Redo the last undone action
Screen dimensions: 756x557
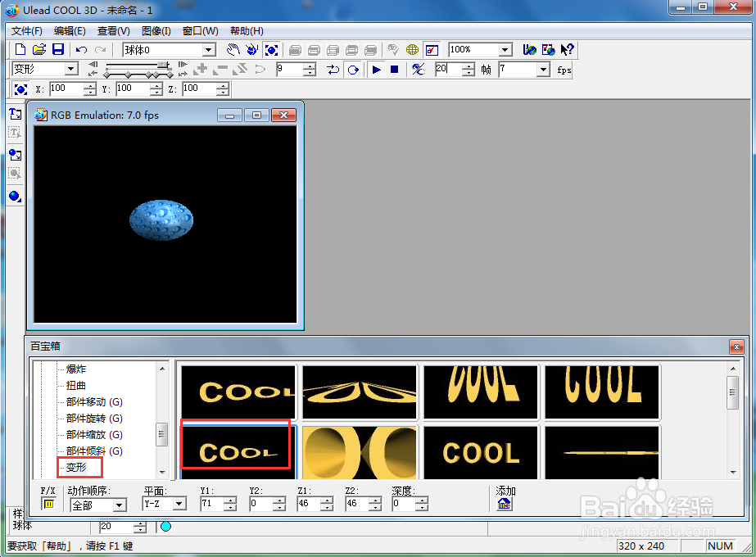tap(100, 50)
